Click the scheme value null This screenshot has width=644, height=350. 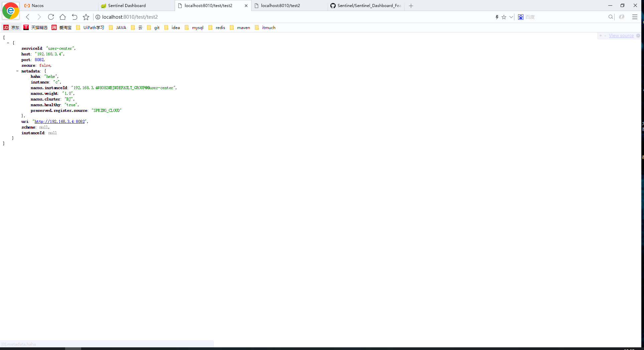click(43, 127)
